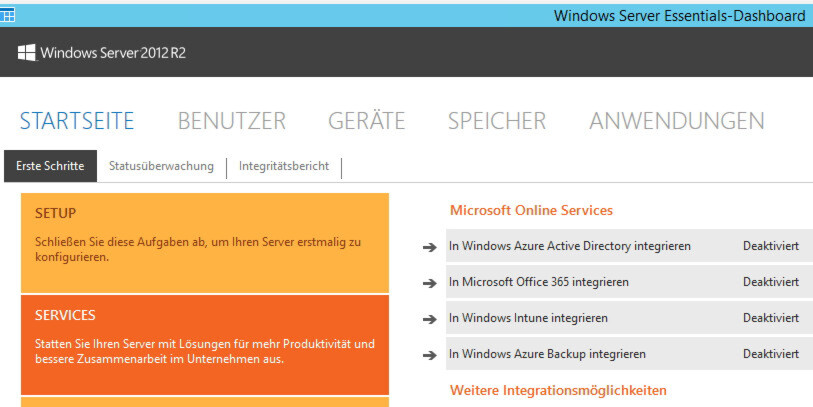Select the Erste Schritte tab
Screen dimensions: 813x407
tap(50, 166)
